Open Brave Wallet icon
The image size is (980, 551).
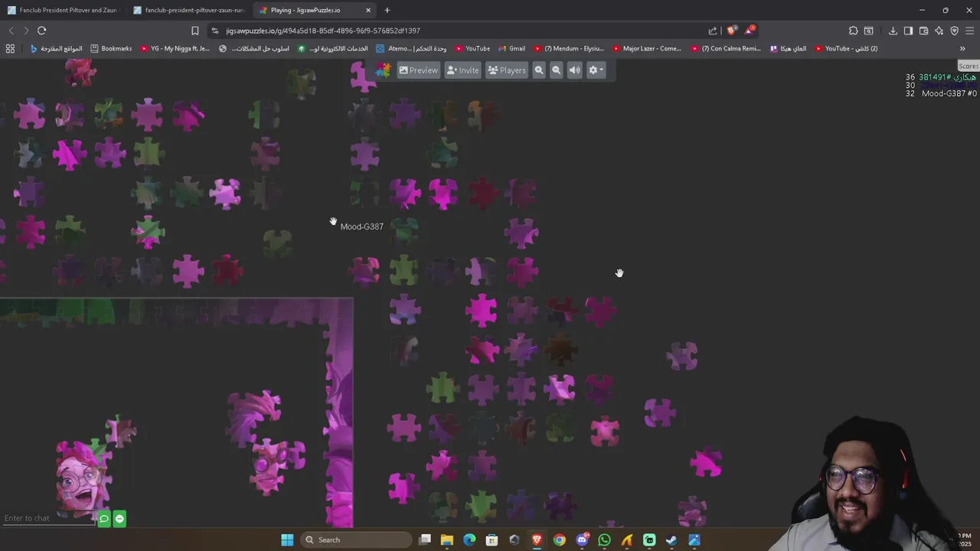tap(923, 31)
